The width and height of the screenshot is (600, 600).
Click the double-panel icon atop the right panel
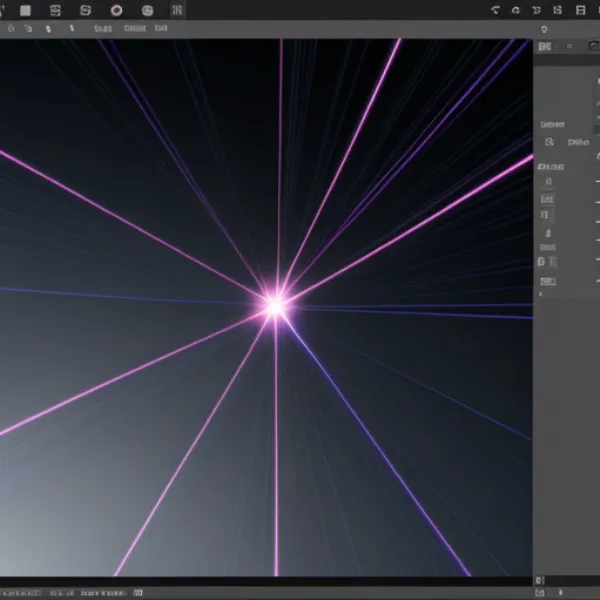coord(545,46)
